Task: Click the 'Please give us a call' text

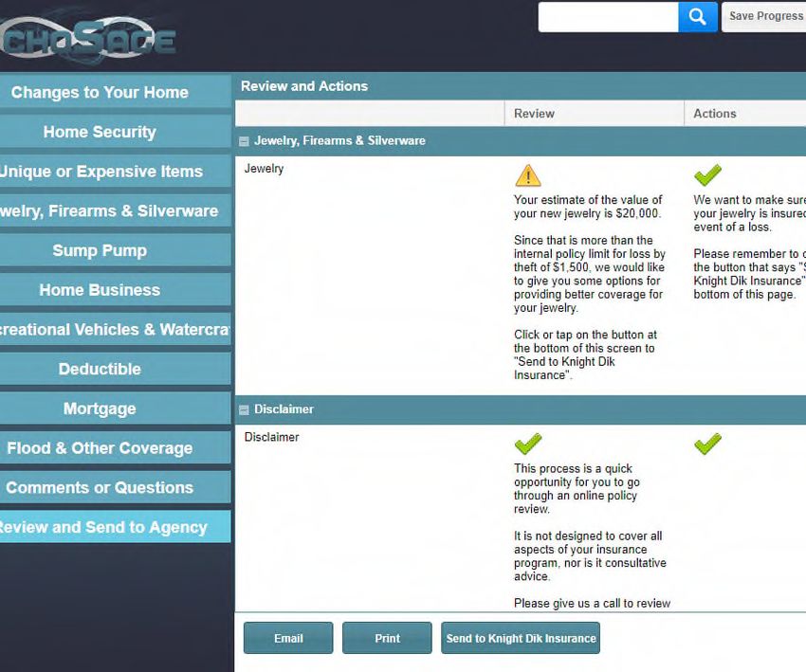Action: point(592,603)
